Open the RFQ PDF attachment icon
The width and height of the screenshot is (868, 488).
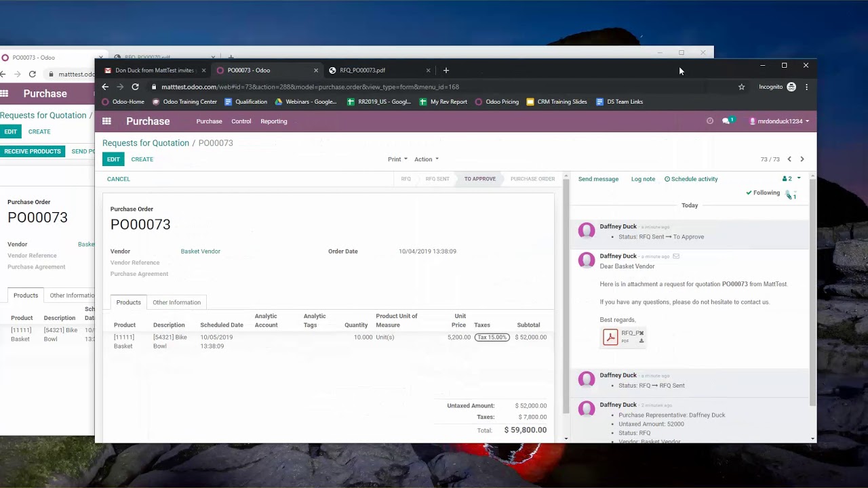point(610,337)
